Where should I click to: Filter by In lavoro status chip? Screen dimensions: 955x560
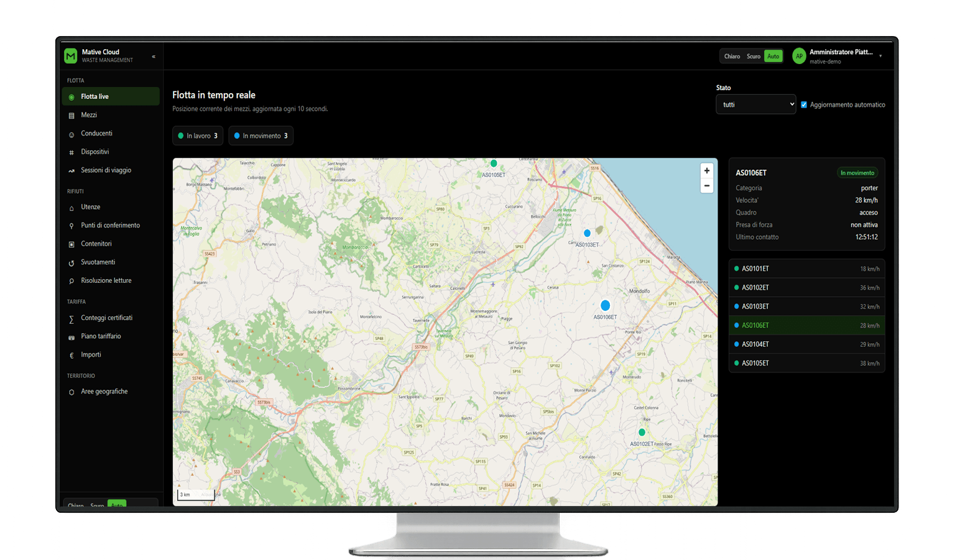click(x=198, y=135)
